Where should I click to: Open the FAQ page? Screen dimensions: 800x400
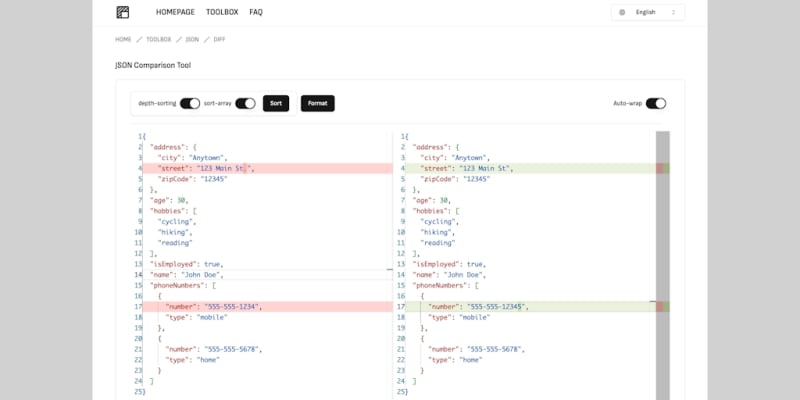(256, 13)
